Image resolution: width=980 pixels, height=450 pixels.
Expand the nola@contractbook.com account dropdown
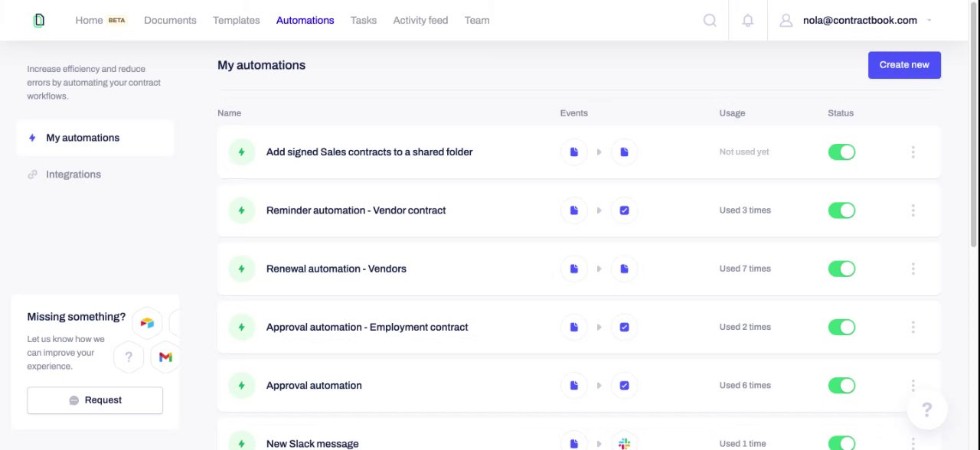click(x=929, y=21)
